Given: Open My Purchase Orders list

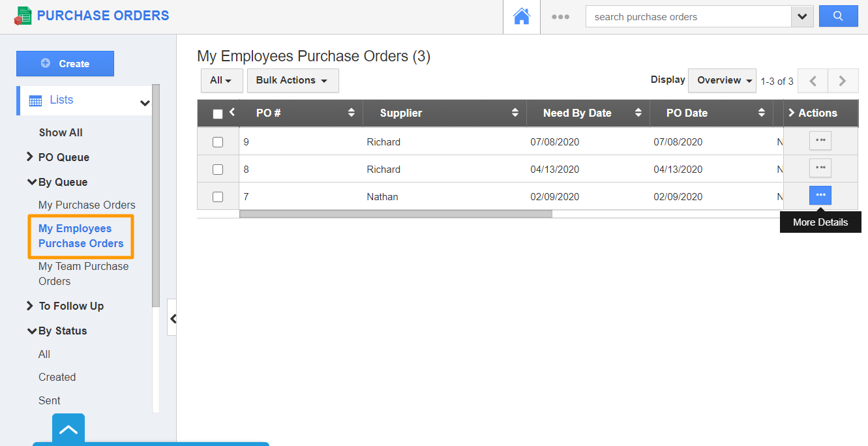Looking at the screenshot, I should [87, 205].
